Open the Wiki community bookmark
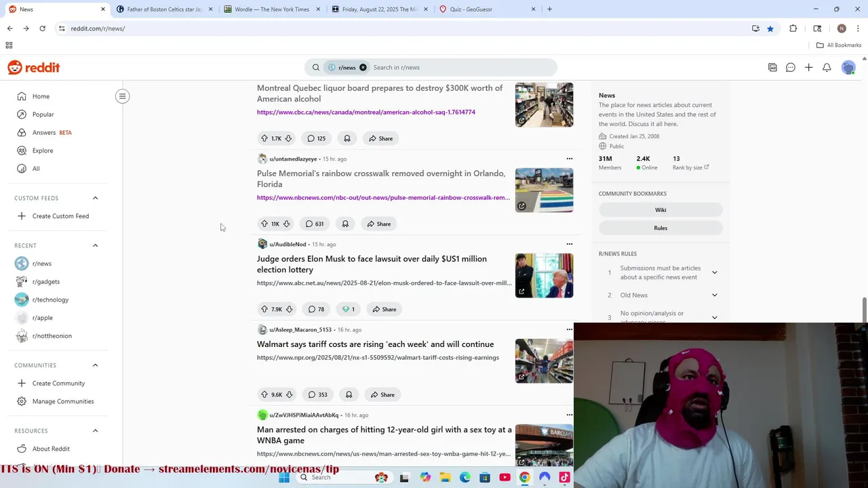 coord(660,210)
